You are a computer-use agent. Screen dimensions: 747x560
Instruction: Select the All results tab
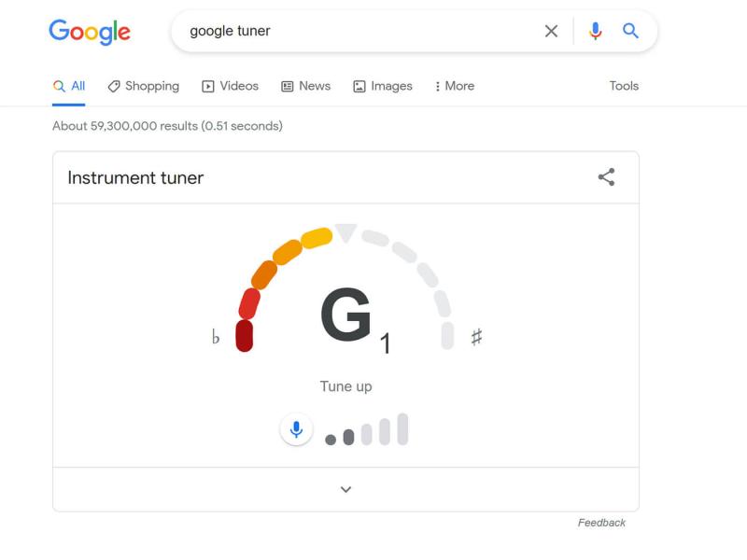[x=68, y=86]
